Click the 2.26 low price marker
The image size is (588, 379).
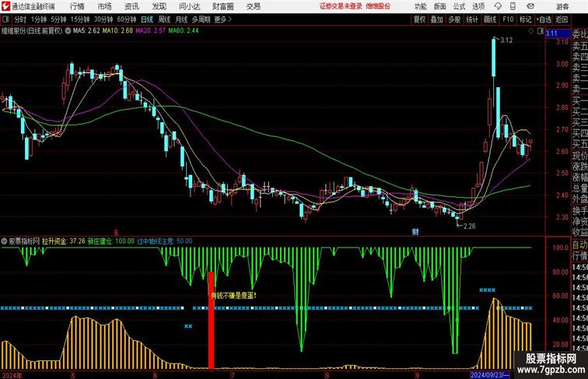470,226
